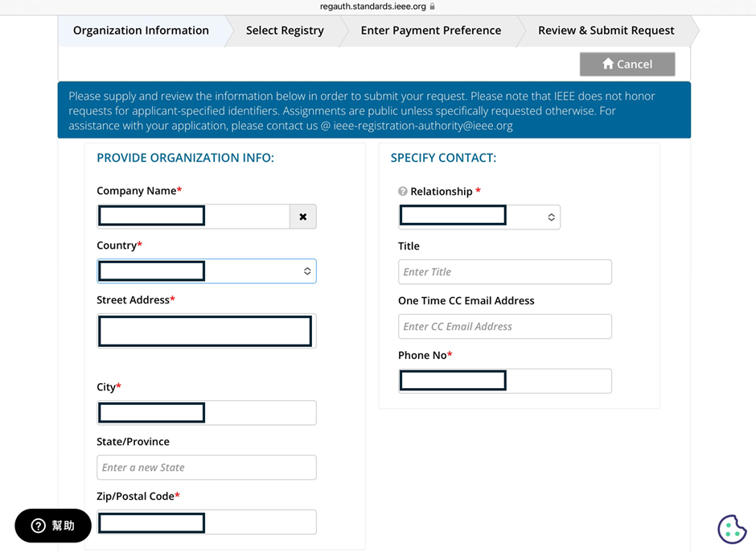Jump to Review & Submit Request step
The height and width of the screenshot is (553, 756).
click(606, 31)
